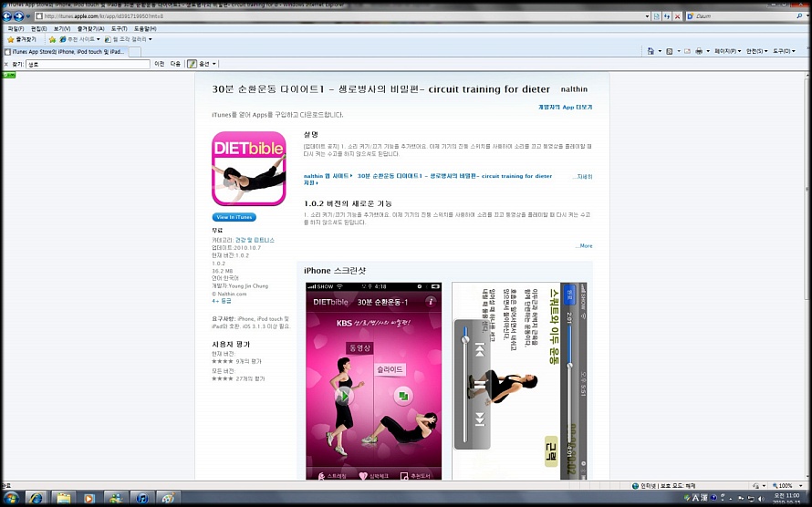The image size is (812, 507).
Task: Open the 편집(E) menu
Action: tap(39, 29)
